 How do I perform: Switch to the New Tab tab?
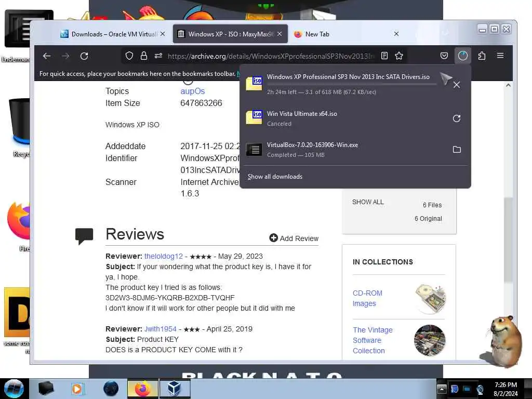347,34
